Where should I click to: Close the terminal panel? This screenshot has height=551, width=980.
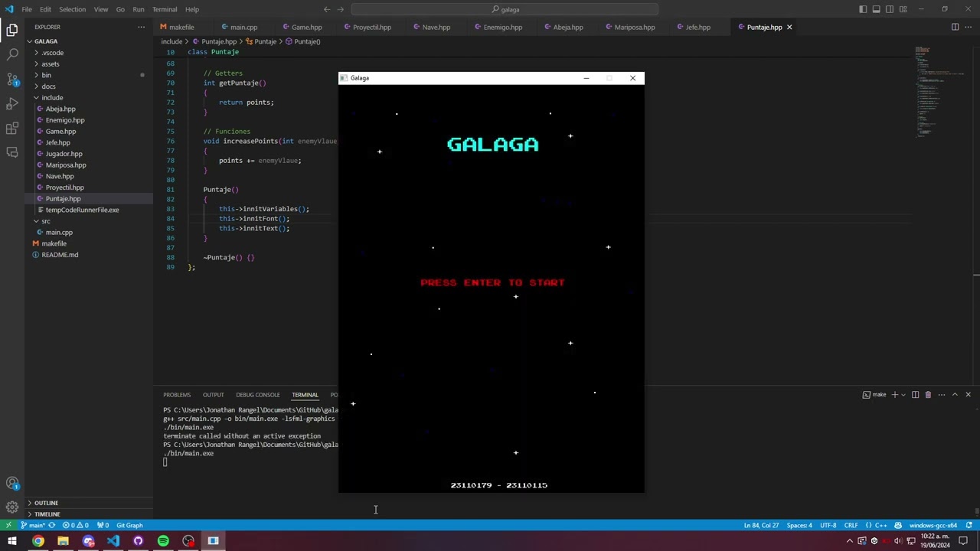[x=968, y=395]
